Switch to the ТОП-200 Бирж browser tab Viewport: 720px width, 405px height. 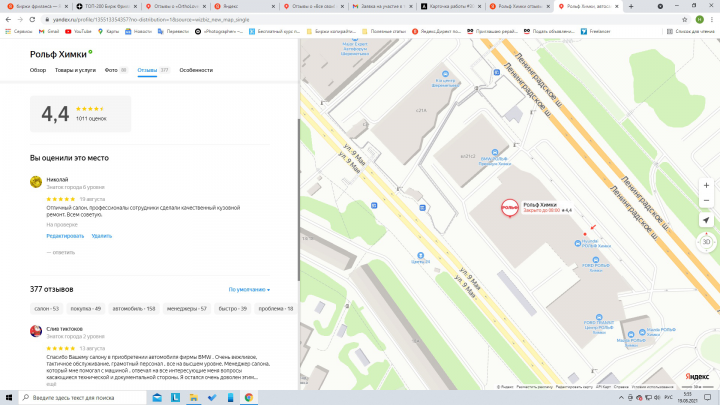click(107, 6)
